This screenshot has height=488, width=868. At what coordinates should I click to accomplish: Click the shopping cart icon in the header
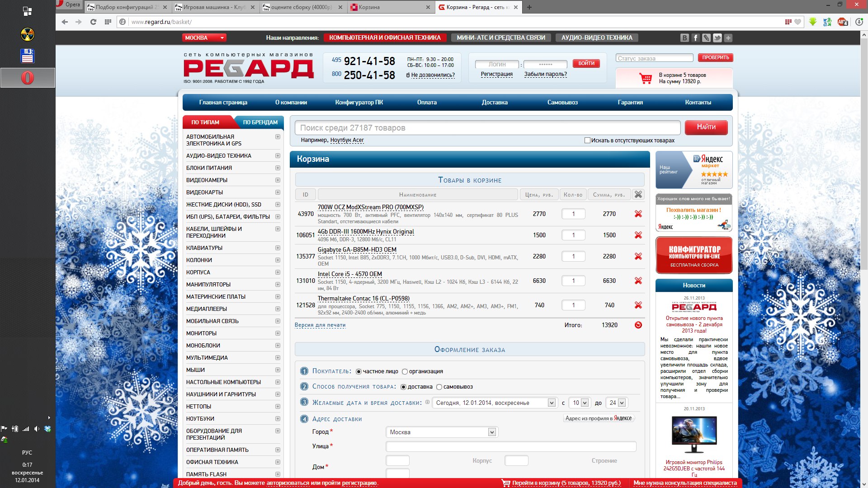click(x=646, y=79)
